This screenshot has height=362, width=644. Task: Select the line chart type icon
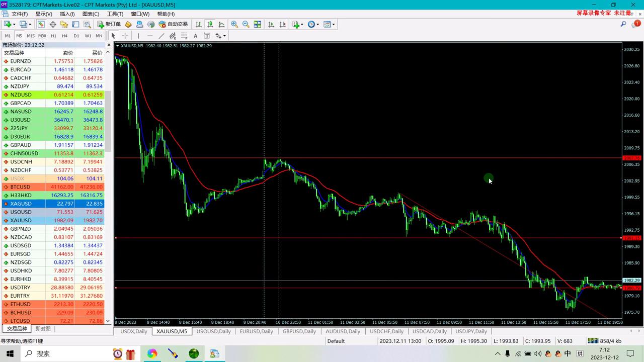221,24
